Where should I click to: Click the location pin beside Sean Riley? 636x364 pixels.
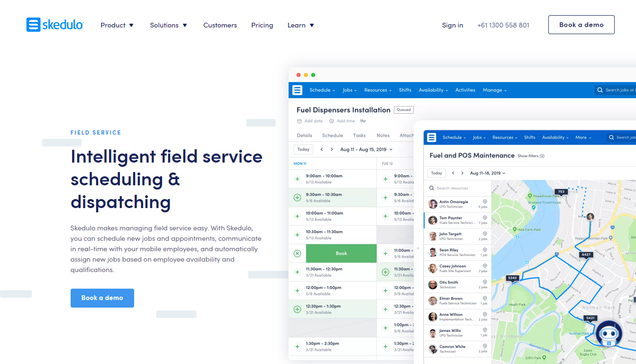[x=485, y=250]
